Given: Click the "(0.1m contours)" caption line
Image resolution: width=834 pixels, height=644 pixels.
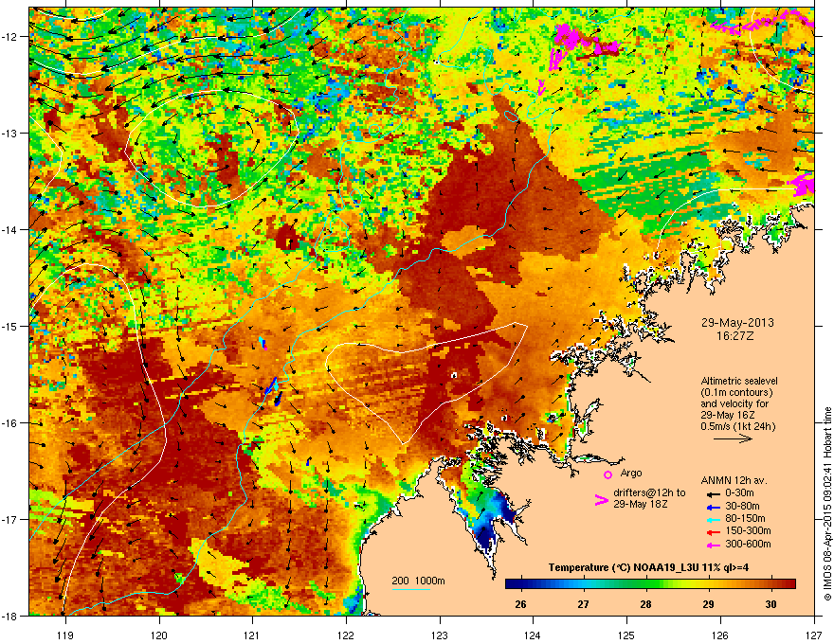Looking at the screenshot, I should (x=736, y=392).
